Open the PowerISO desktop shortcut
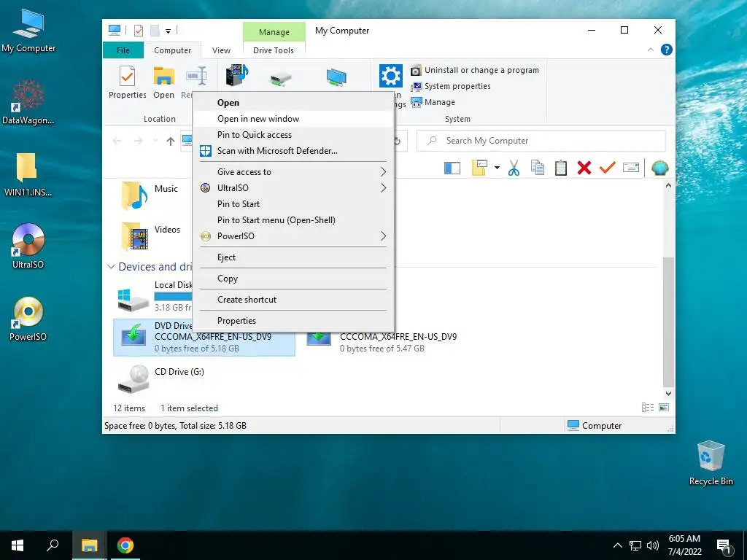Viewport: 747px width, 560px height. coord(28,319)
